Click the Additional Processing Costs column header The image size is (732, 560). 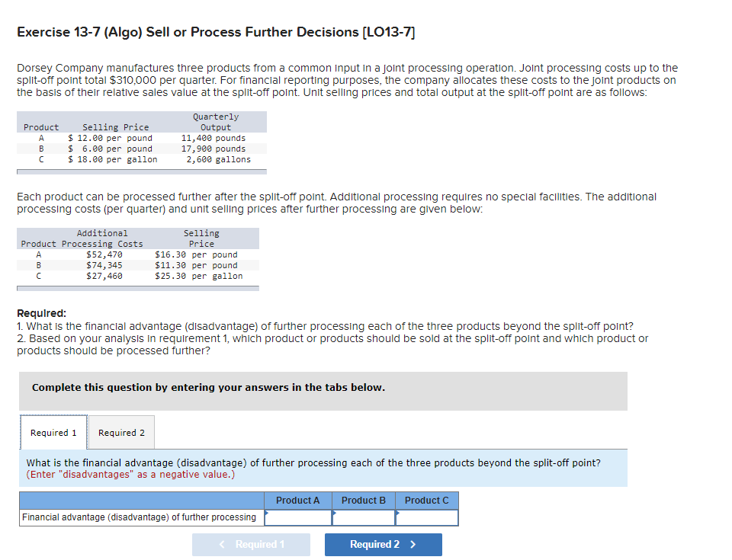102,238
